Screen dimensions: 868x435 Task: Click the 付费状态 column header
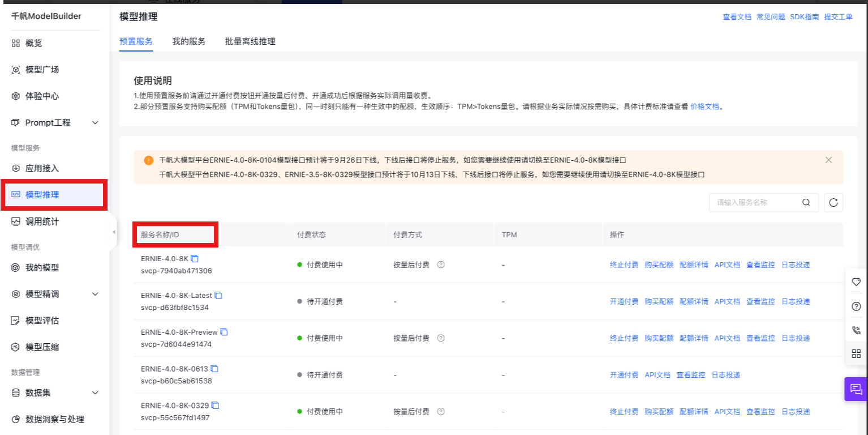[311, 234]
